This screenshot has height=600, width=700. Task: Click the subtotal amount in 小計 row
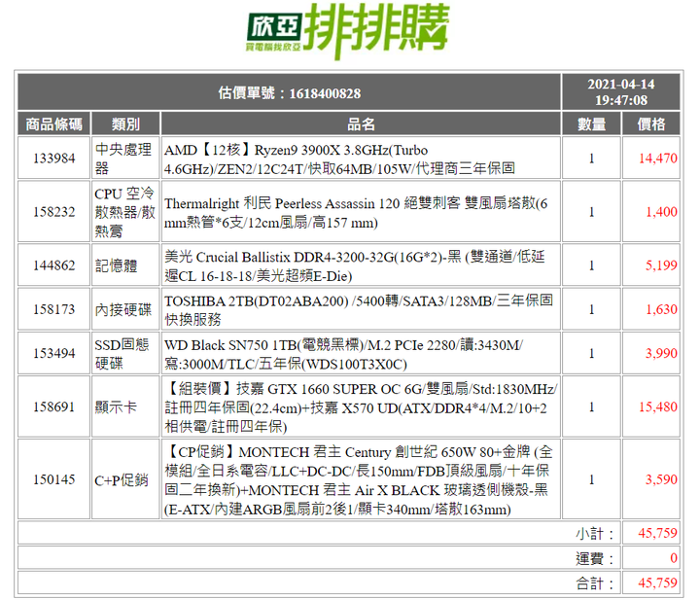(657, 533)
